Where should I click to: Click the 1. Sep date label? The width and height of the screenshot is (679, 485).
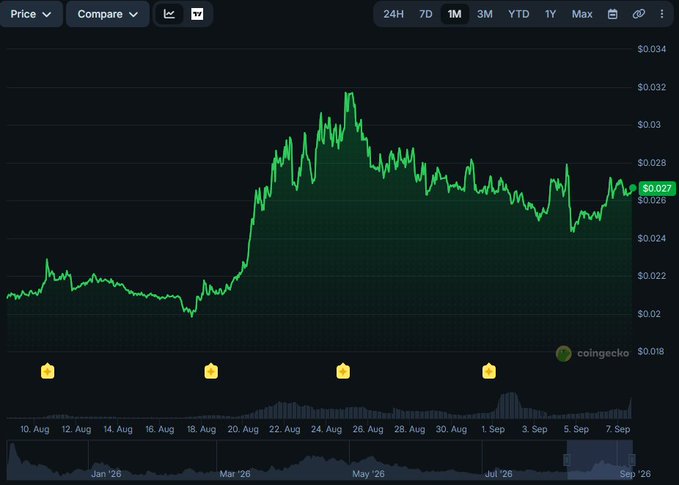(x=493, y=429)
